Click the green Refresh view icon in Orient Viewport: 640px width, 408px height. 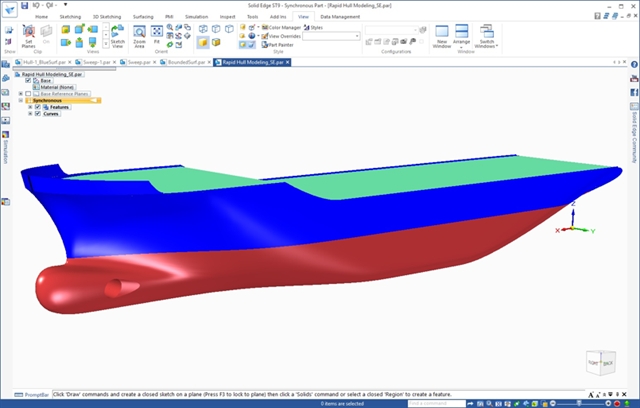[170, 44]
